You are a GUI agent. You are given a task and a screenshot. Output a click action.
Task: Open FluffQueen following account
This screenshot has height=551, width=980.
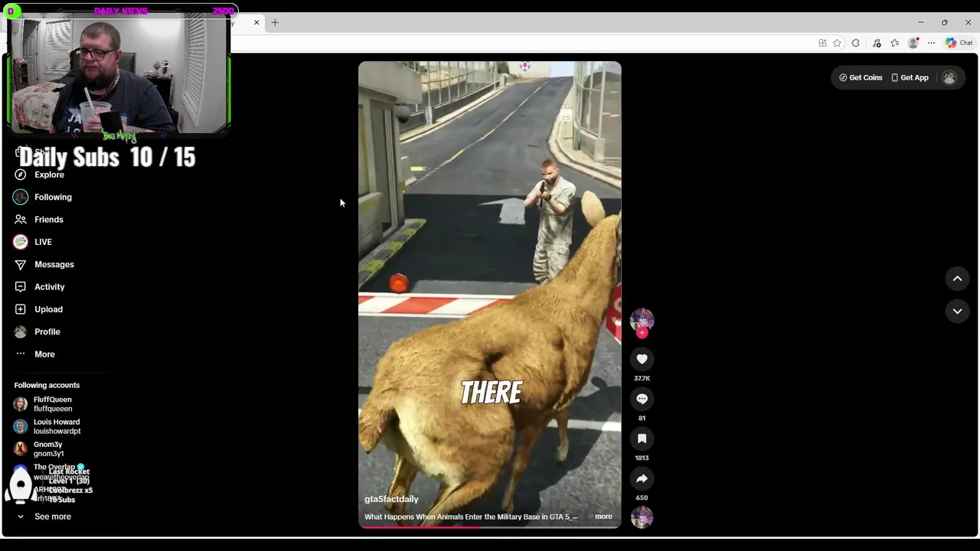click(x=53, y=404)
